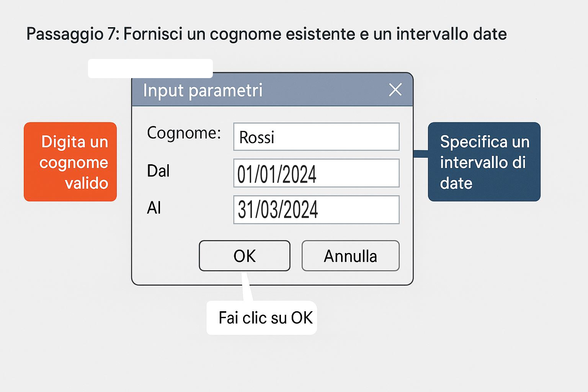Click the empty title bar area beside the X

pos(325,90)
